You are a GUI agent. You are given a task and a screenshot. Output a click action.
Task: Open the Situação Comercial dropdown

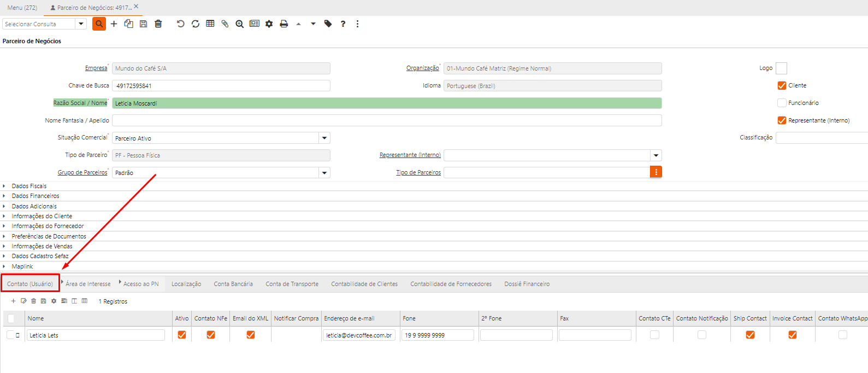click(x=324, y=138)
